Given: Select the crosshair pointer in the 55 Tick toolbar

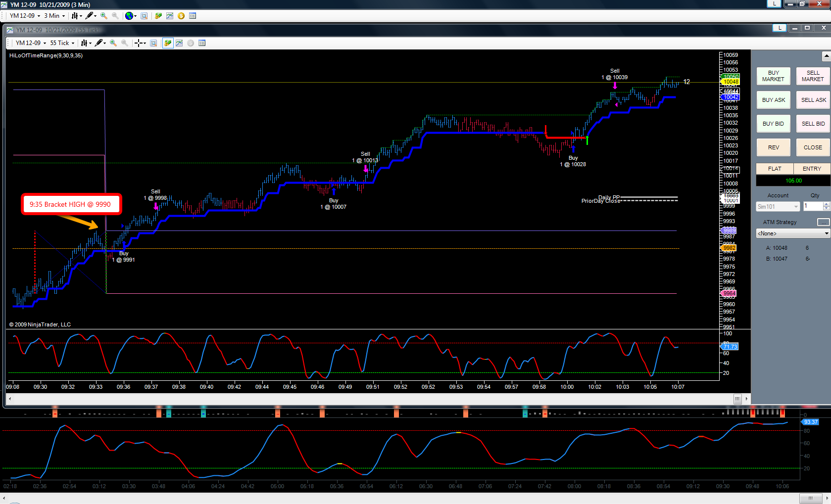Looking at the screenshot, I should [x=140, y=43].
